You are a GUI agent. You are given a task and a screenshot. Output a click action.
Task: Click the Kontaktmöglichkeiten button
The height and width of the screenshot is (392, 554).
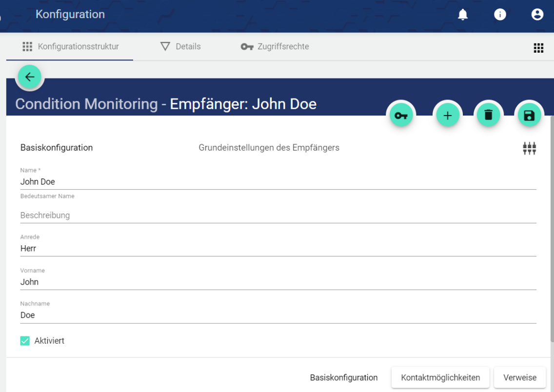coord(440,377)
